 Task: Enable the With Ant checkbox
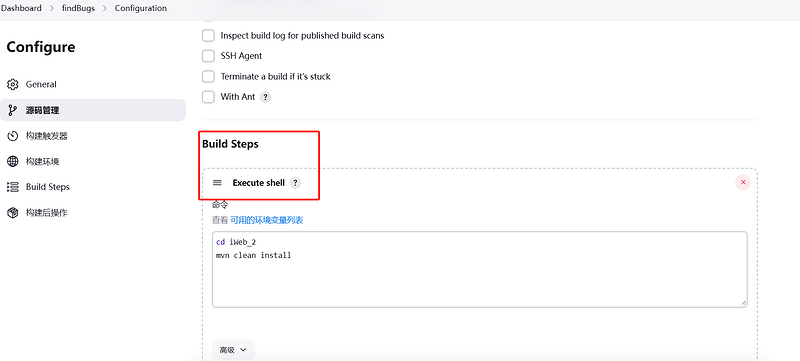pyautogui.click(x=208, y=97)
